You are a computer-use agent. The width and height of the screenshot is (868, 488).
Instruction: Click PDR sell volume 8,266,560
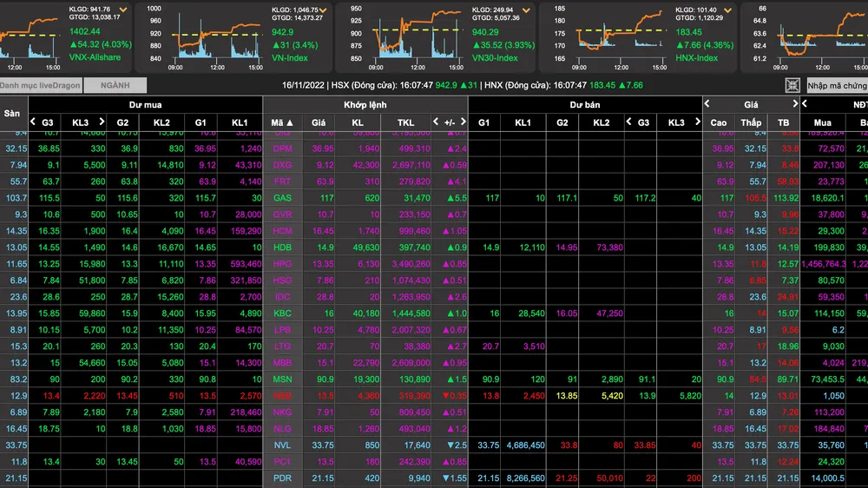pyautogui.click(x=525, y=478)
